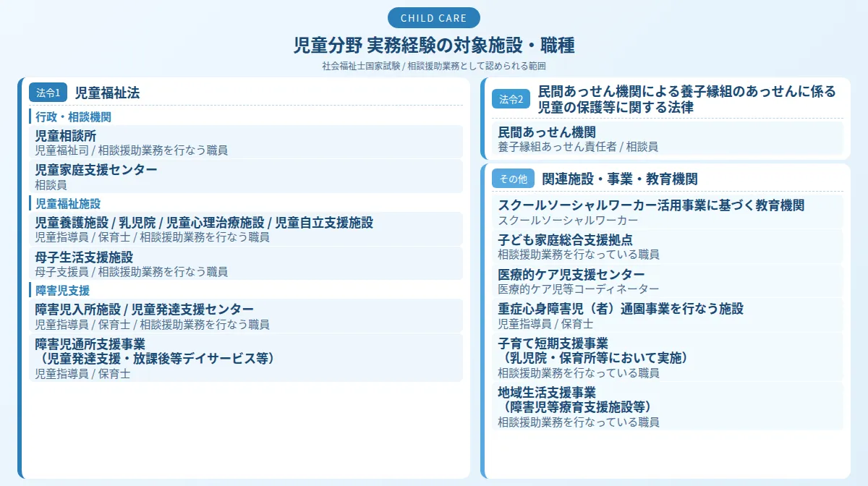Click the 関連施設・事業・教育機関 heading

click(620, 179)
